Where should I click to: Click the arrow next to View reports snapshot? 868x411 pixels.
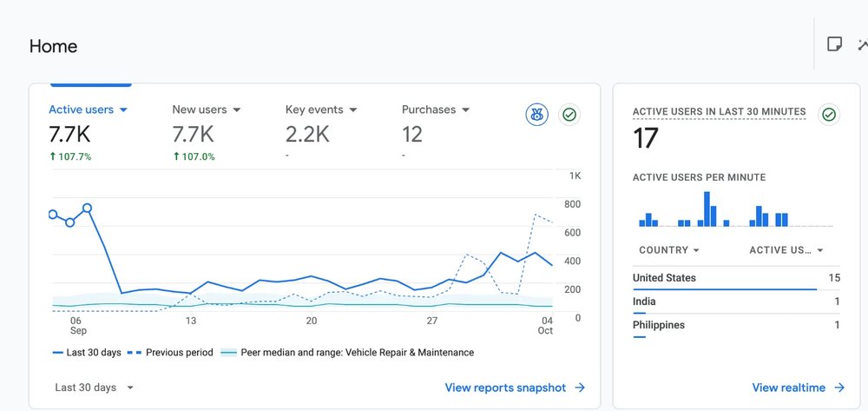(x=580, y=388)
